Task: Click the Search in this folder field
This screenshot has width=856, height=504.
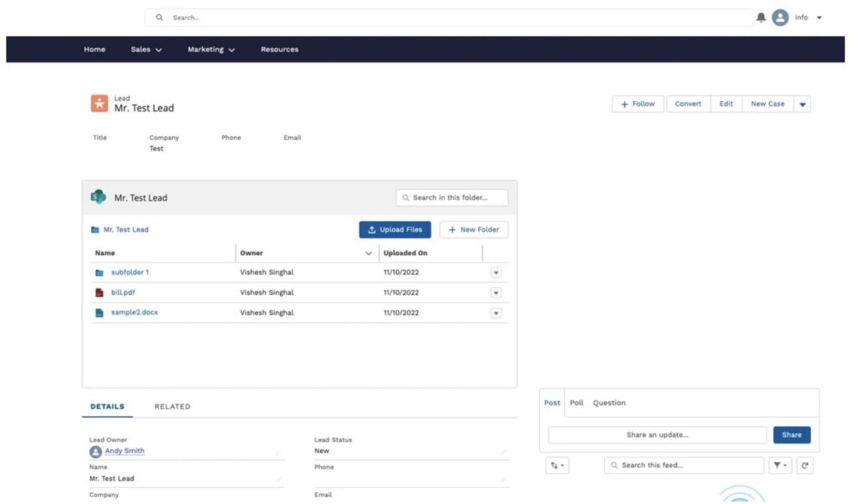Action: click(x=452, y=198)
